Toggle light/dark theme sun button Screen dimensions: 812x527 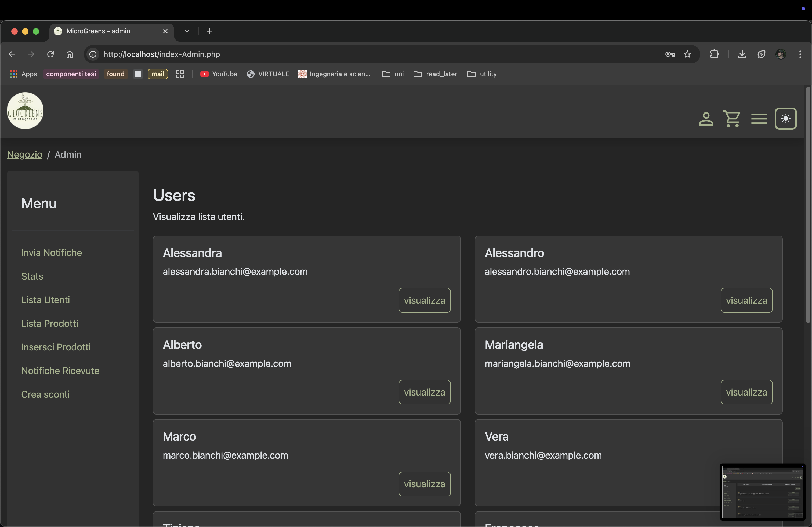click(x=785, y=119)
